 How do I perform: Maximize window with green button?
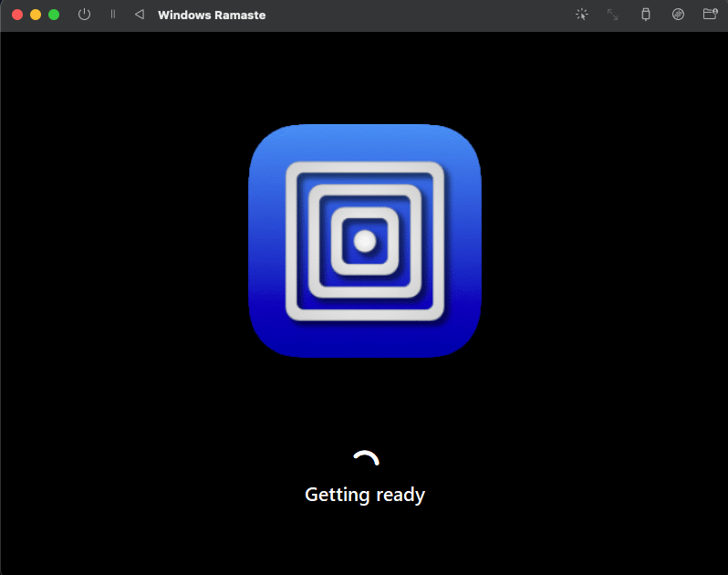pyautogui.click(x=54, y=15)
